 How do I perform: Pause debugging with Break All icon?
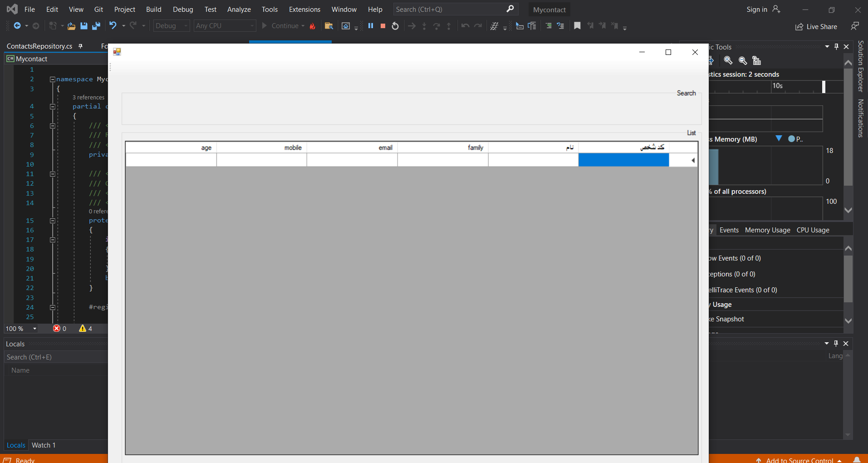click(x=371, y=26)
